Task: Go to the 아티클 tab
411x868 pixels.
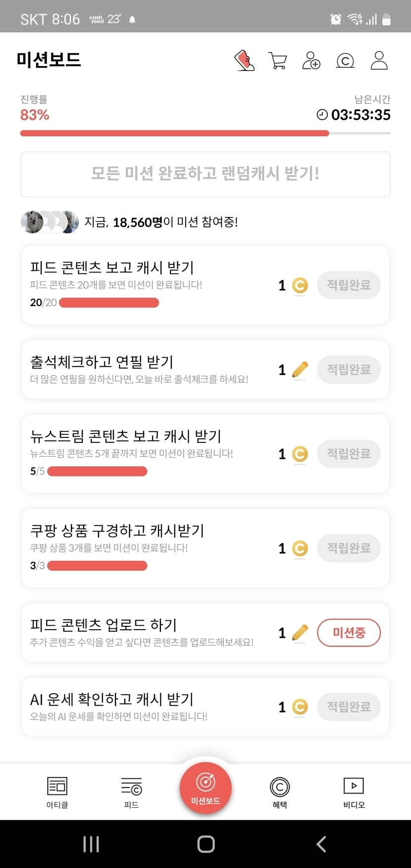Action: click(x=57, y=792)
